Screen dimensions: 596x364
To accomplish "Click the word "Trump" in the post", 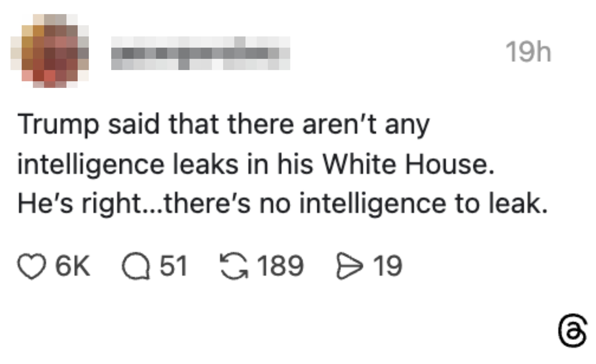I will pyautogui.click(x=58, y=125).
